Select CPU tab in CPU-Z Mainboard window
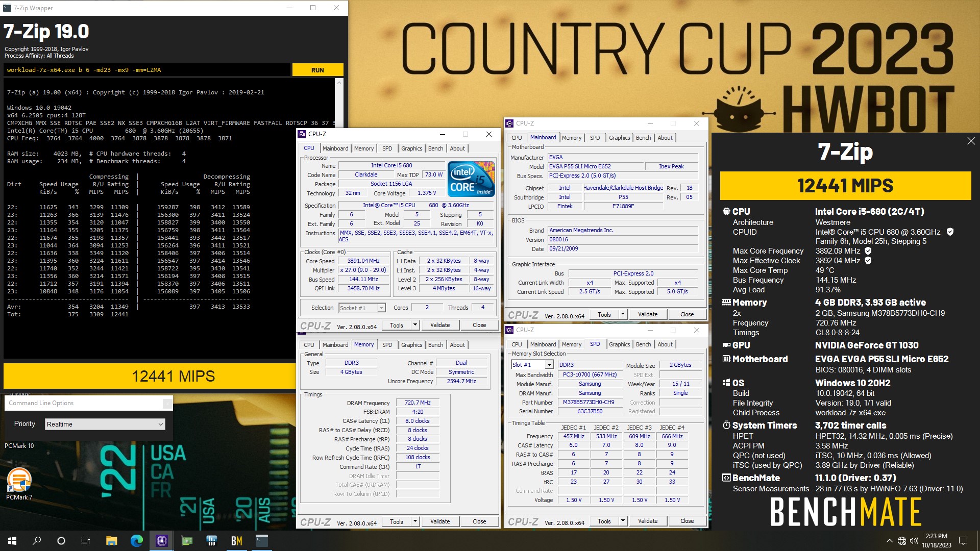Image resolution: width=980 pixels, height=551 pixels. tap(517, 138)
